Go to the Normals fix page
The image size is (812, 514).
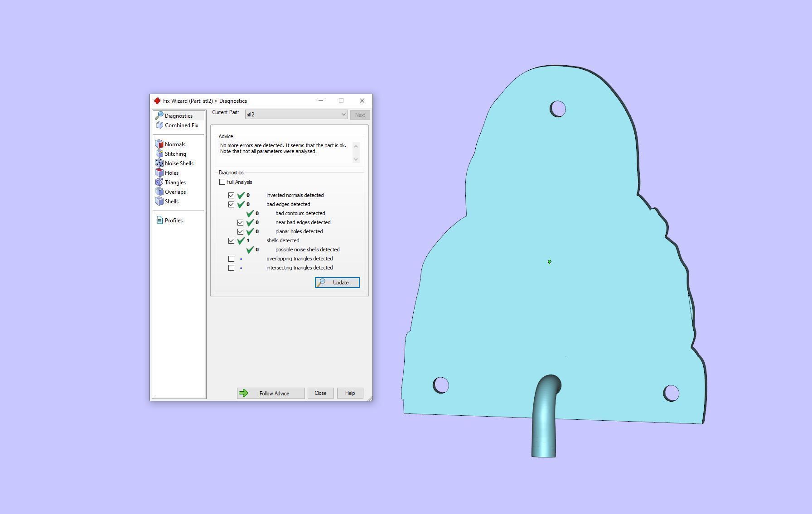click(x=175, y=144)
